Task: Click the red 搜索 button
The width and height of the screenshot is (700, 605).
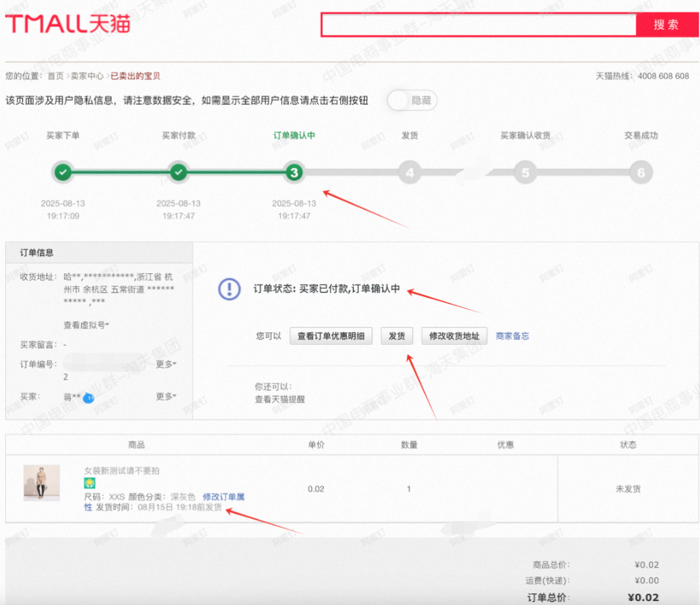Action: tap(667, 24)
